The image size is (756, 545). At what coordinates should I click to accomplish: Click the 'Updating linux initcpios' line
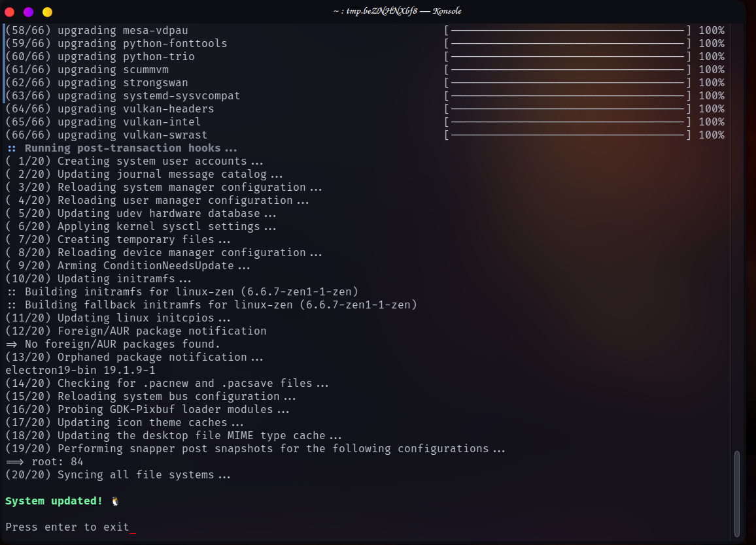[118, 318]
